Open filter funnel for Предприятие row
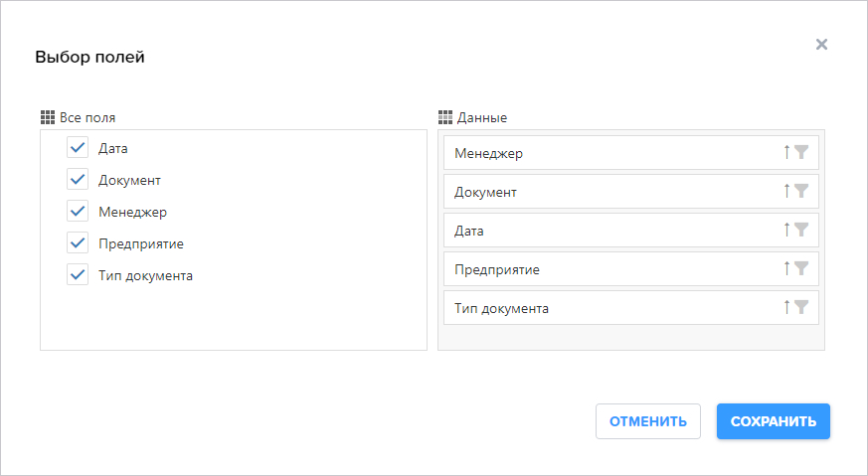The width and height of the screenshot is (868, 476). pos(801,268)
